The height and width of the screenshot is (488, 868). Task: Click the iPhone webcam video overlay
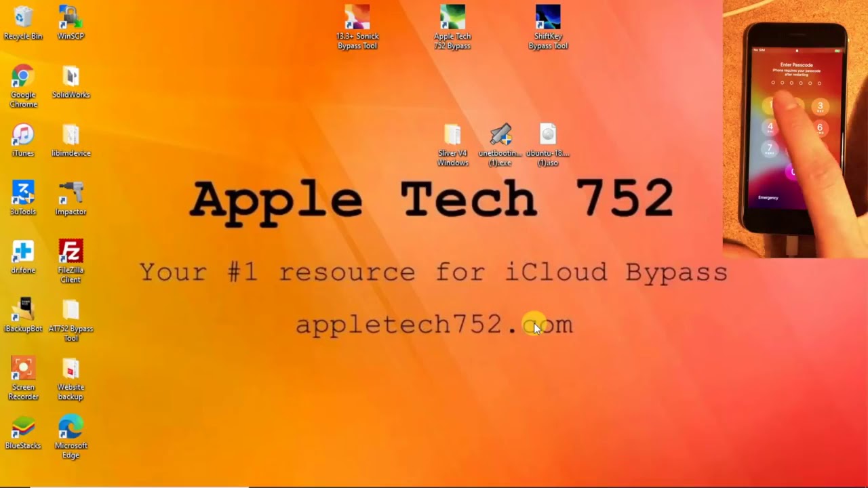click(x=795, y=129)
